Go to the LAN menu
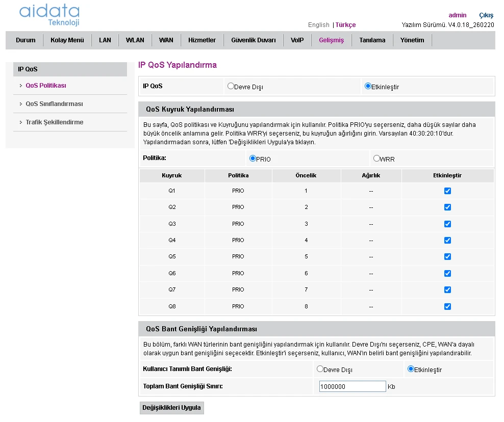This screenshot has height=422, width=504. (105, 40)
